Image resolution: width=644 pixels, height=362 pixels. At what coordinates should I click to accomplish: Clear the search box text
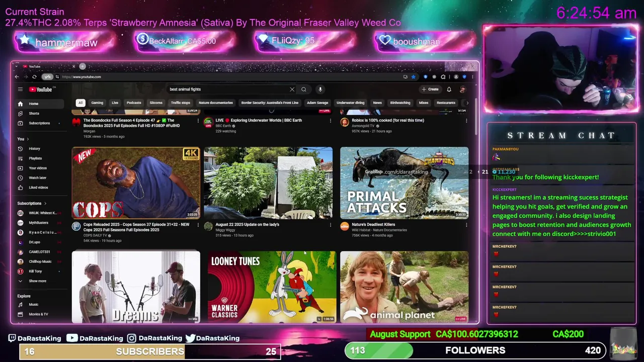click(x=292, y=89)
